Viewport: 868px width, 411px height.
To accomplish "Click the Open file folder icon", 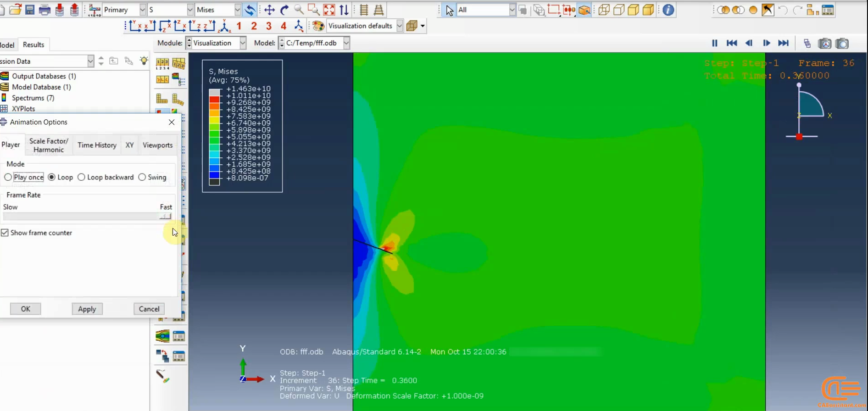I will [16, 10].
